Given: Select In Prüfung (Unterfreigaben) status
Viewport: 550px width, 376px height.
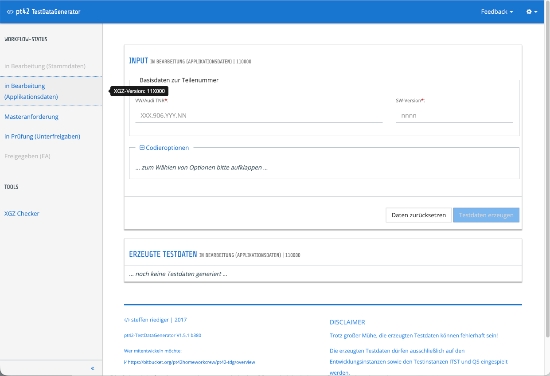Looking at the screenshot, I should 42,136.
